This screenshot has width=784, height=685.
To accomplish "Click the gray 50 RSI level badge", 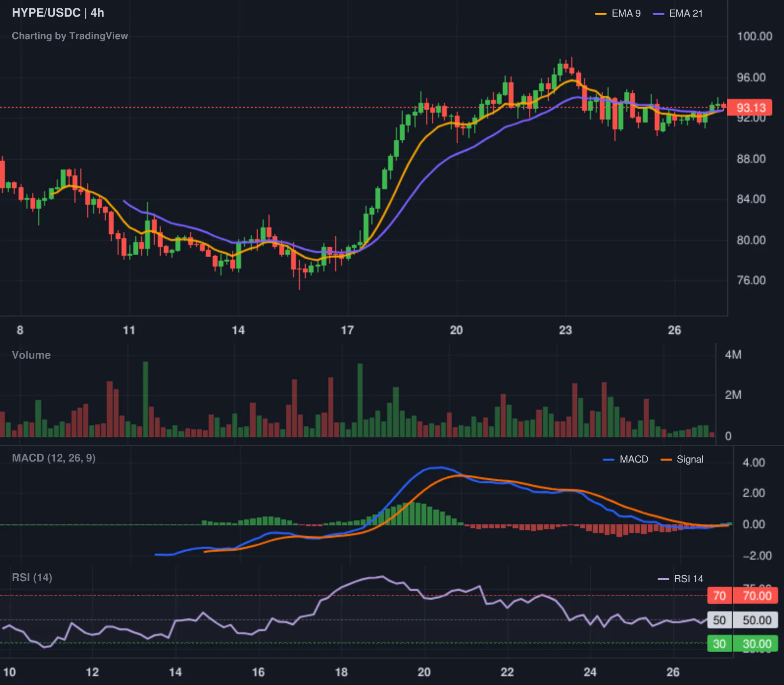I will (719, 620).
